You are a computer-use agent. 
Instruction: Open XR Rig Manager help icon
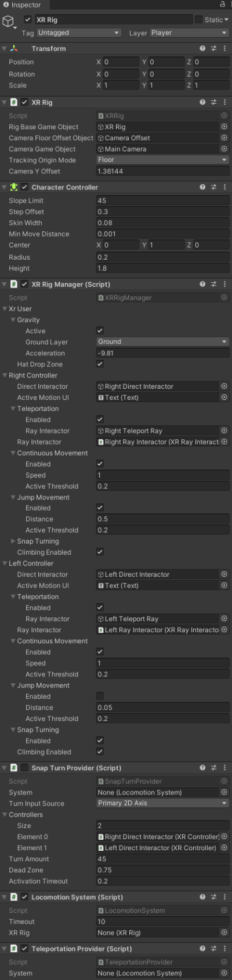(x=202, y=284)
